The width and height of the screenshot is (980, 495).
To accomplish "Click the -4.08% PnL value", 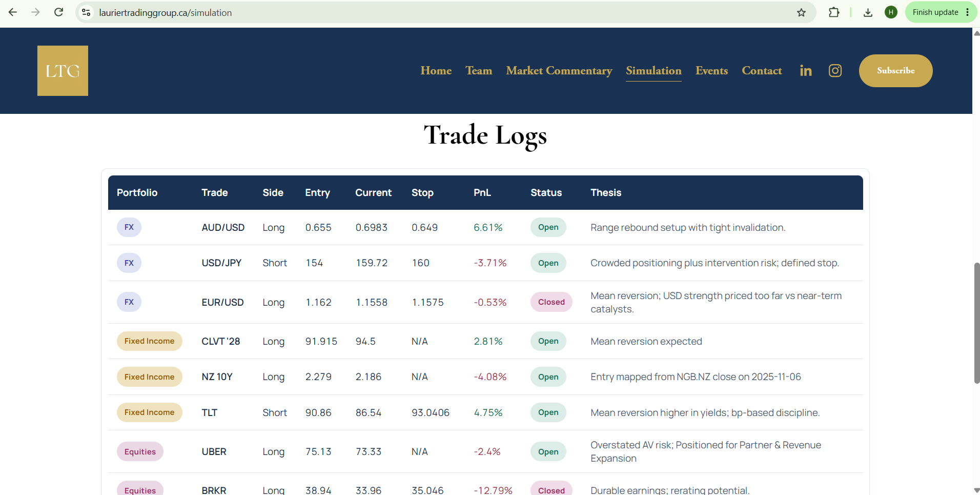I will click(490, 377).
